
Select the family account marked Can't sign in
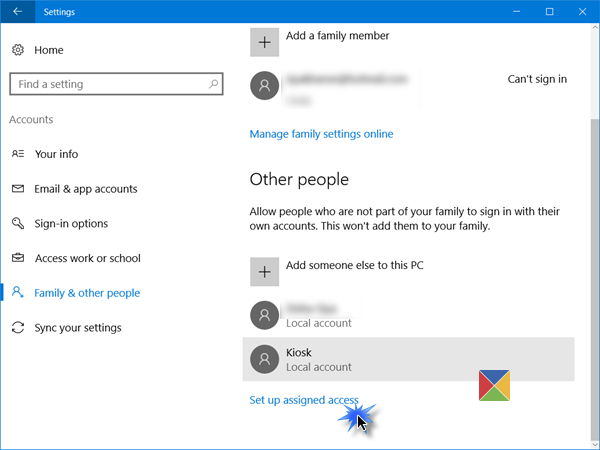click(408, 85)
